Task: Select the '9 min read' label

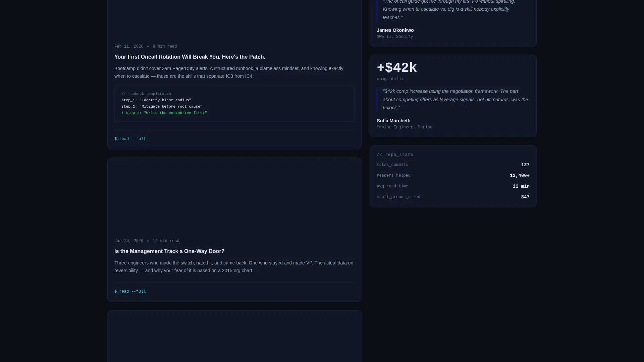Action: coord(165,47)
